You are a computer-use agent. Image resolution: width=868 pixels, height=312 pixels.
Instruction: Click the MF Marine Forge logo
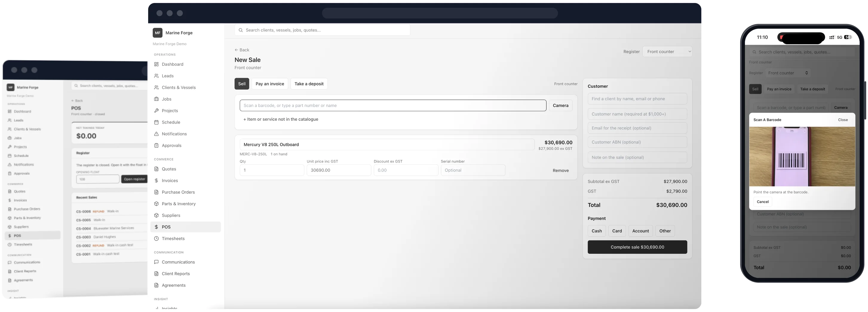tap(157, 33)
